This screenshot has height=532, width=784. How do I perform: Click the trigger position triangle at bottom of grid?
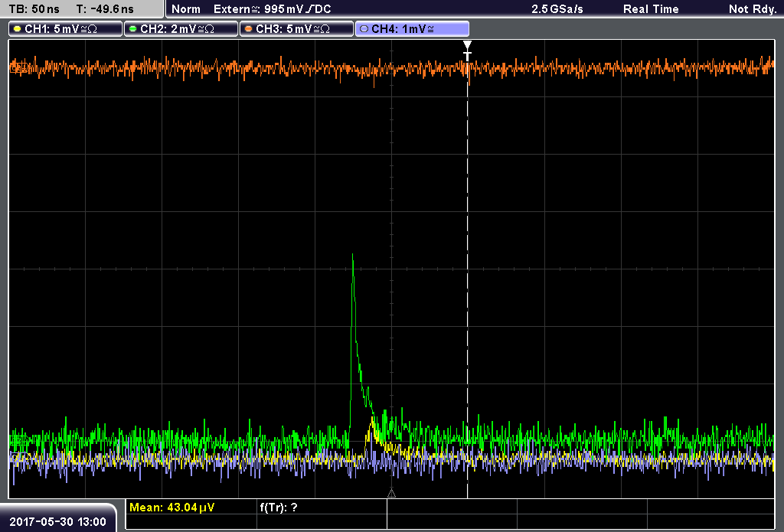click(391, 494)
